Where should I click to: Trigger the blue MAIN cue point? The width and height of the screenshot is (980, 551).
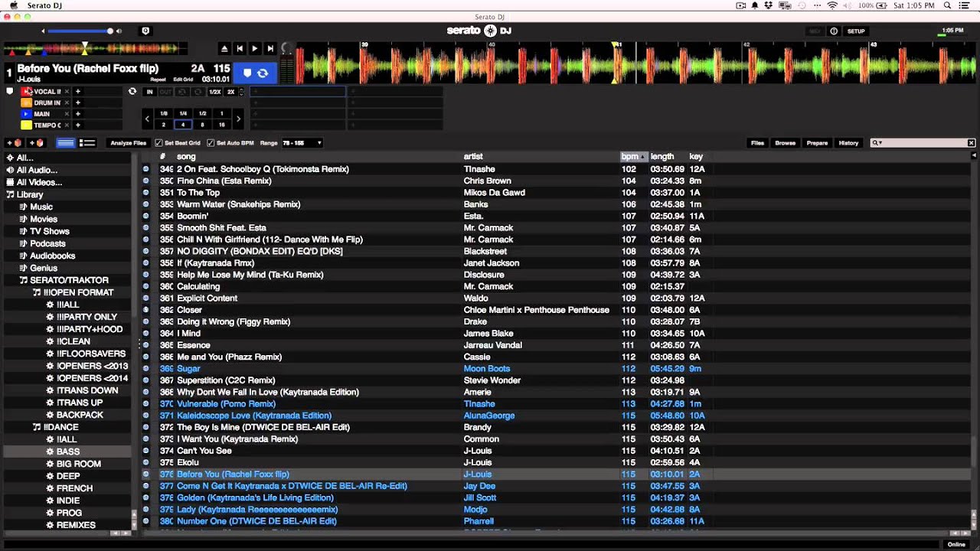tap(26, 114)
